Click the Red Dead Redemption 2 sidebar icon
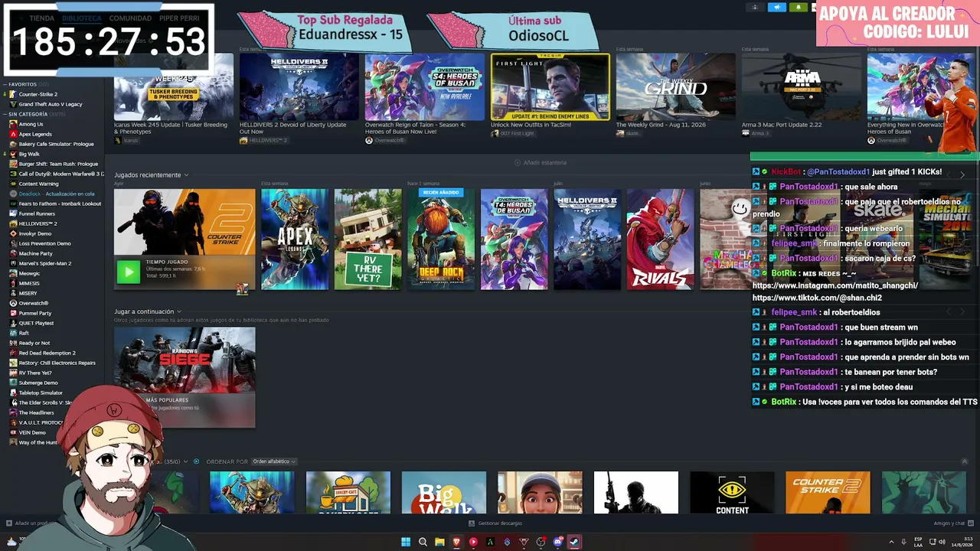Image resolution: width=980 pixels, height=551 pixels. 13,353
